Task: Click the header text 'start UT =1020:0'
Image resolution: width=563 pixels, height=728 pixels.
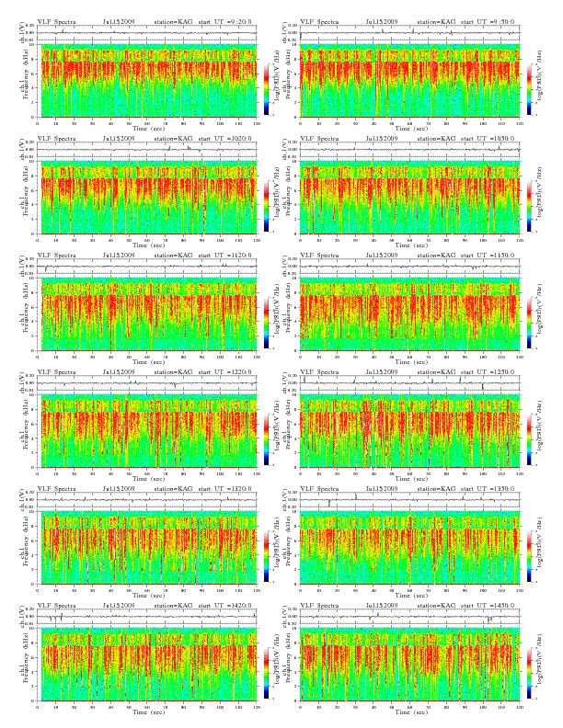Action: pos(225,139)
